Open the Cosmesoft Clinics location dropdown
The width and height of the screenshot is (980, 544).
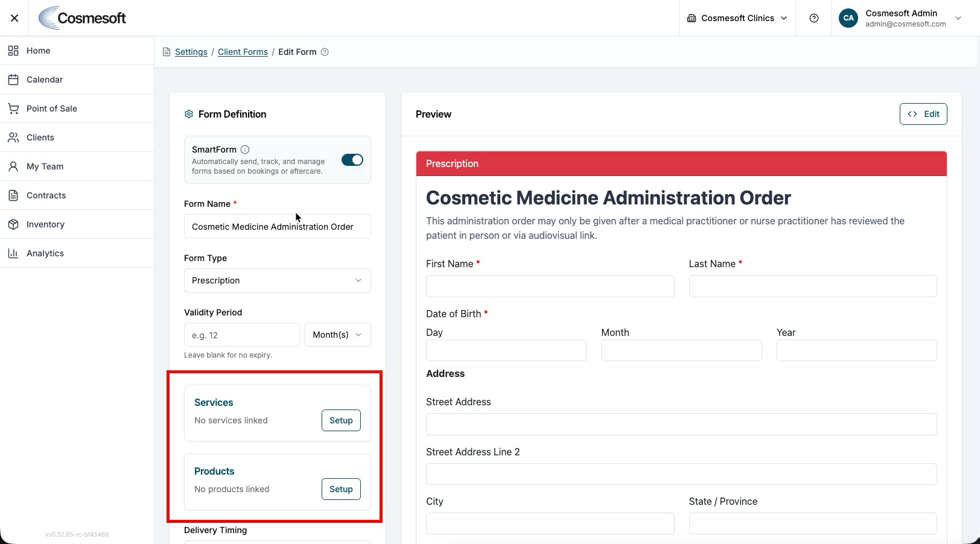(x=737, y=18)
